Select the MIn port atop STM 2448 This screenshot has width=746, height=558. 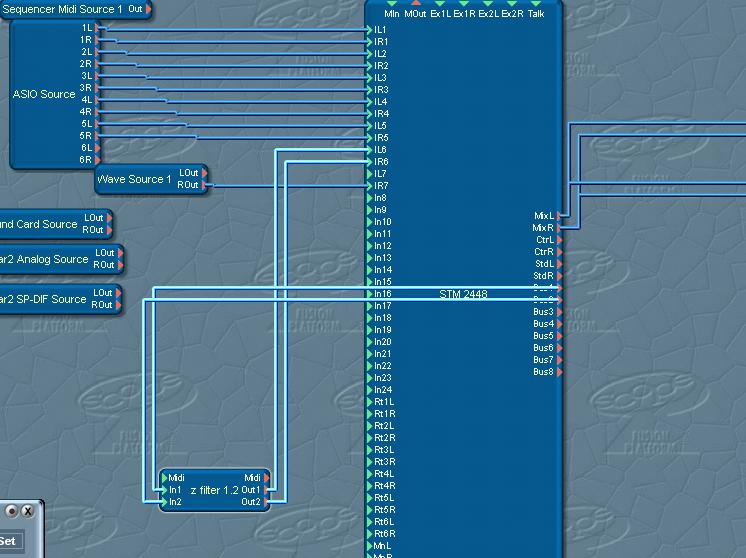coord(392,4)
